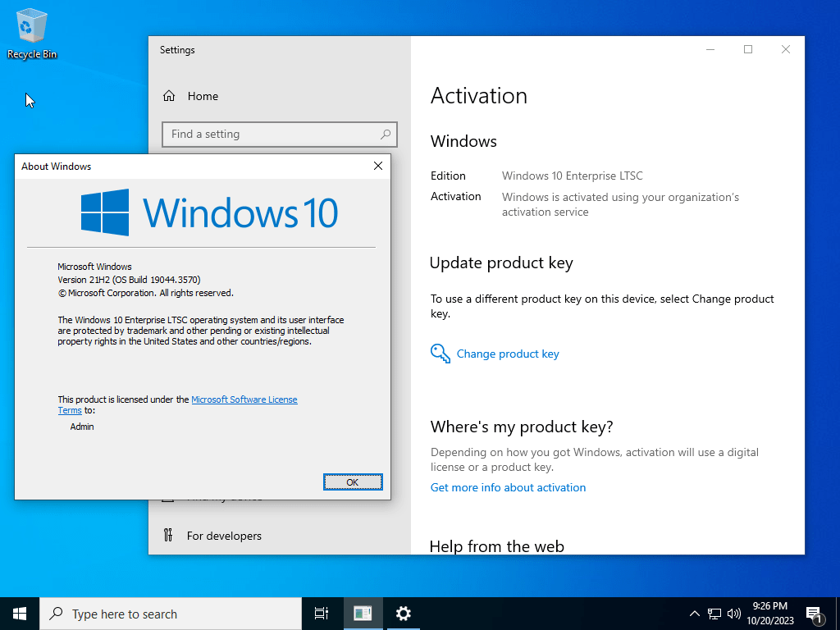Screen dimensions: 840x630
Task: Click the Where's my product key? heading
Action: [x=522, y=427]
